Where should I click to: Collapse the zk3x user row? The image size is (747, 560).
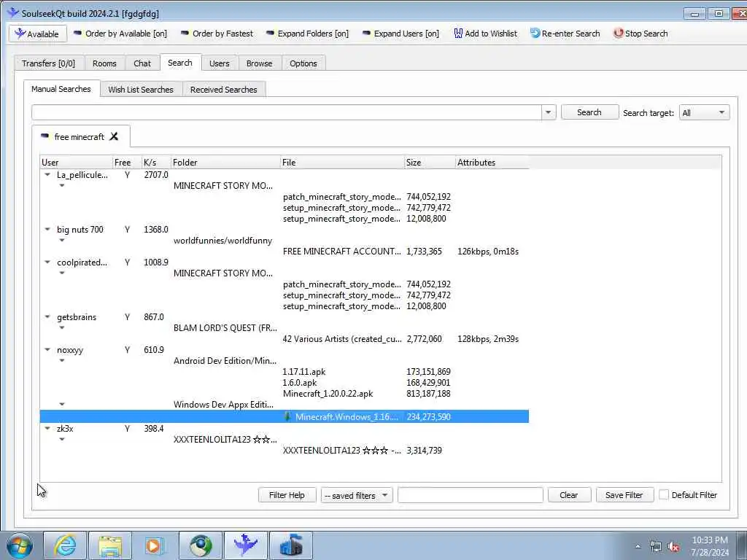point(47,429)
